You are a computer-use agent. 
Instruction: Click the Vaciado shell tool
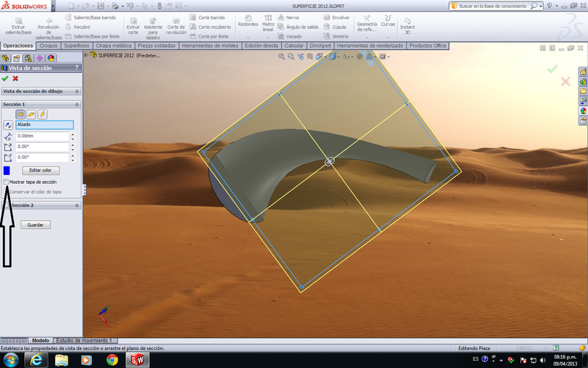(x=290, y=36)
